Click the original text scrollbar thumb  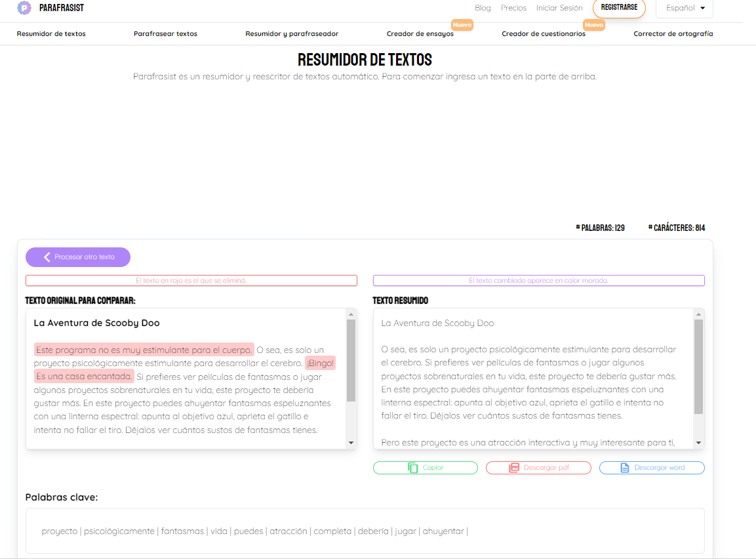(351, 361)
